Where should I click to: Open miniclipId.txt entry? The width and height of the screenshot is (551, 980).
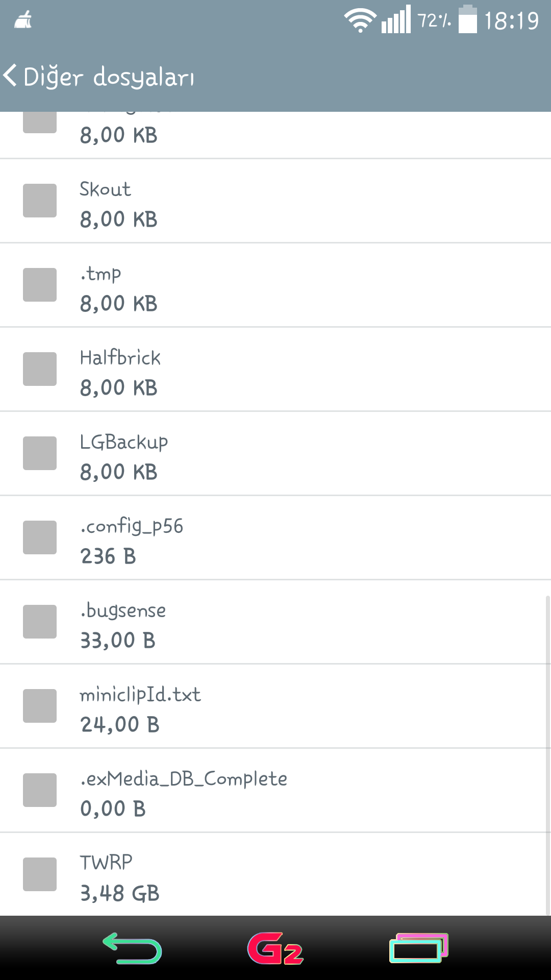coord(275,706)
